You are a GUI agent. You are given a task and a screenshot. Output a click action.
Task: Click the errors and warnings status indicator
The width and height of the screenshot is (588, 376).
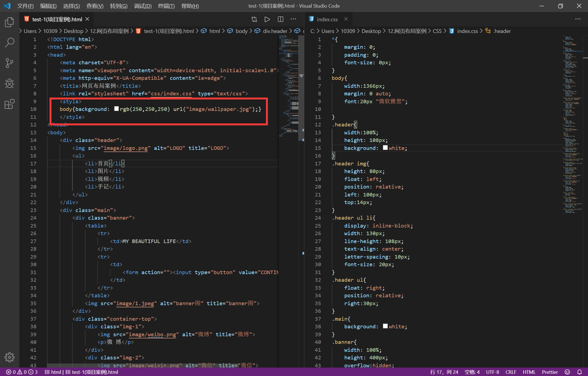[22, 372]
